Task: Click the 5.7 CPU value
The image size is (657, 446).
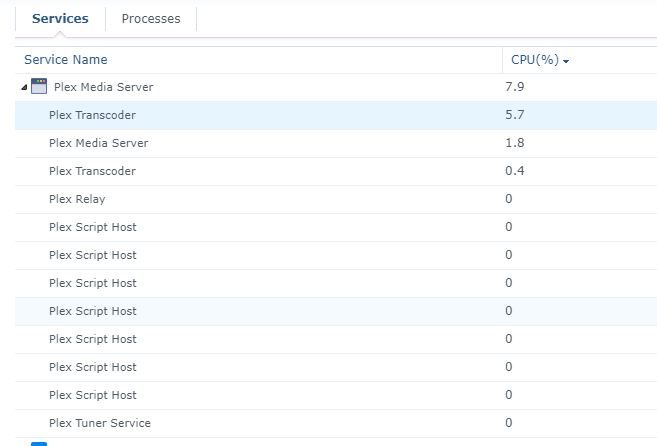Action: click(x=515, y=115)
